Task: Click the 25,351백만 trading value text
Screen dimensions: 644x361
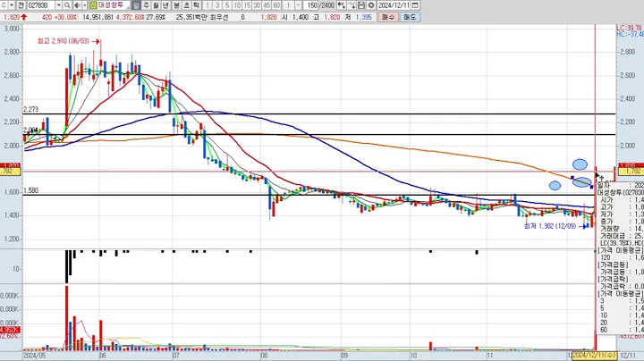Action: coord(191,17)
